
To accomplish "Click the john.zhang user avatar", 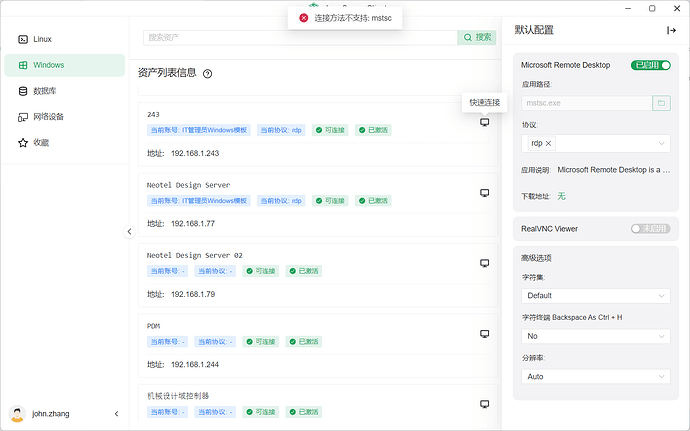I will 17,413.
